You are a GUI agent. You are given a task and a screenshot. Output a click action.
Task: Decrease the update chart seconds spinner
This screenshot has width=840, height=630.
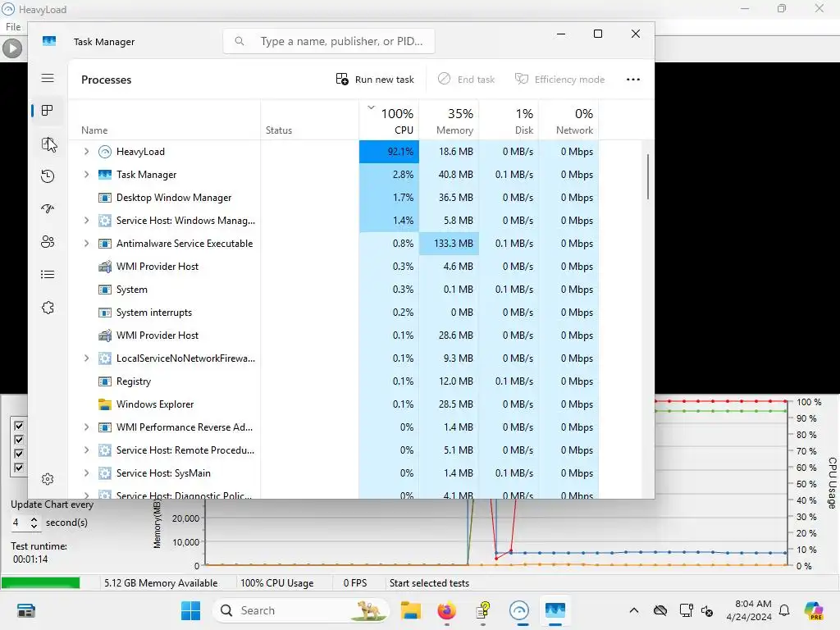tap(34, 527)
